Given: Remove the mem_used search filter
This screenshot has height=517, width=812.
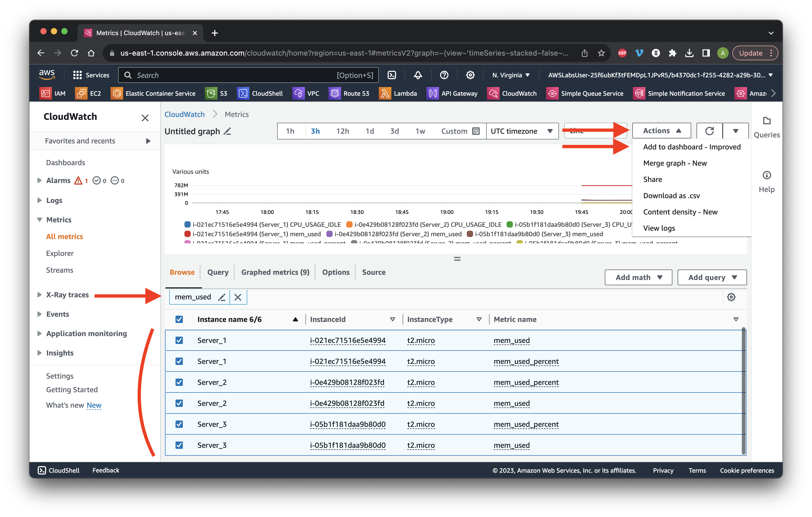Looking at the screenshot, I should click(238, 297).
